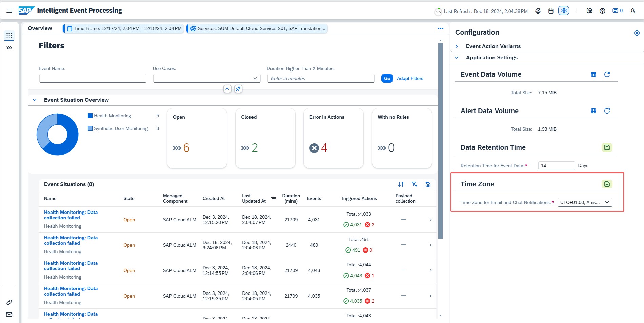Refresh the Event Data Volume
Viewport: 644px width, 323px height.
point(607,74)
